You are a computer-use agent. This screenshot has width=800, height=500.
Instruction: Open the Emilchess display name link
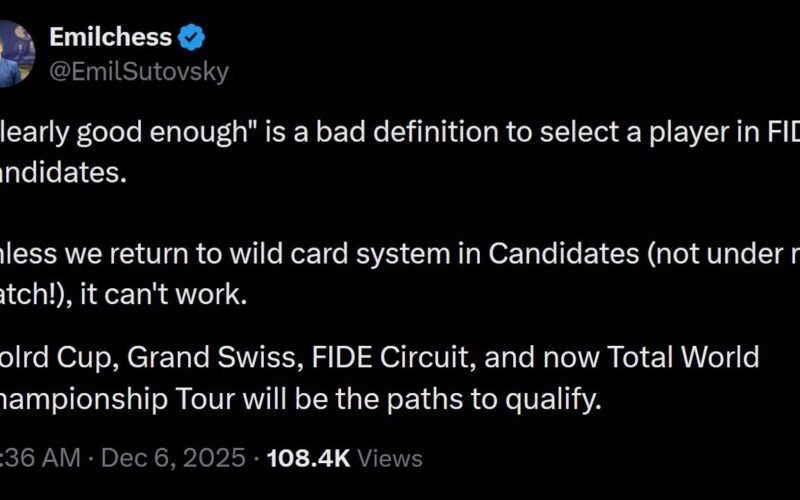[111, 39]
